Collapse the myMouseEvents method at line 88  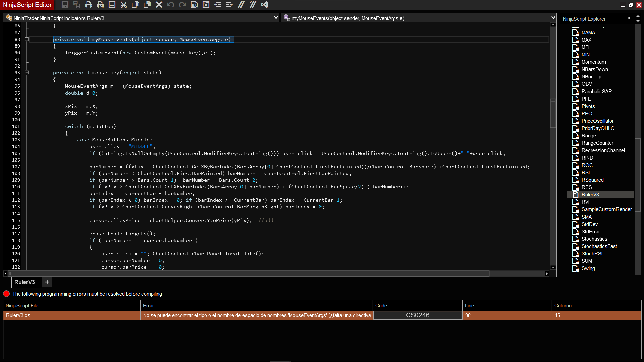[27, 39]
